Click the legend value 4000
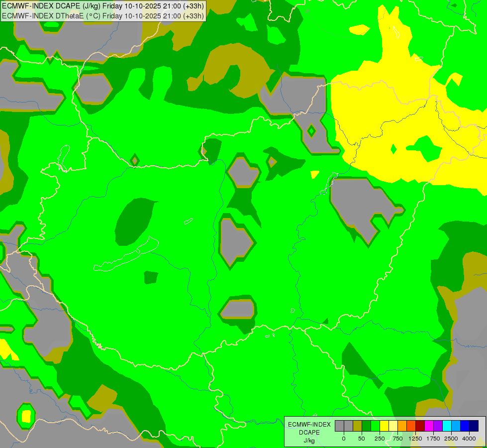This screenshot has width=487, height=448. (x=469, y=439)
